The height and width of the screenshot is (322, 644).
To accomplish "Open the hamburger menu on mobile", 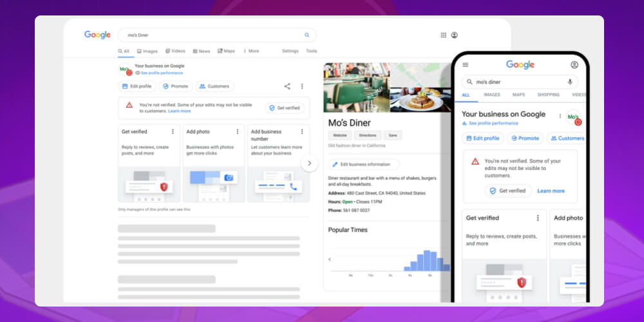I will (466, 65).
